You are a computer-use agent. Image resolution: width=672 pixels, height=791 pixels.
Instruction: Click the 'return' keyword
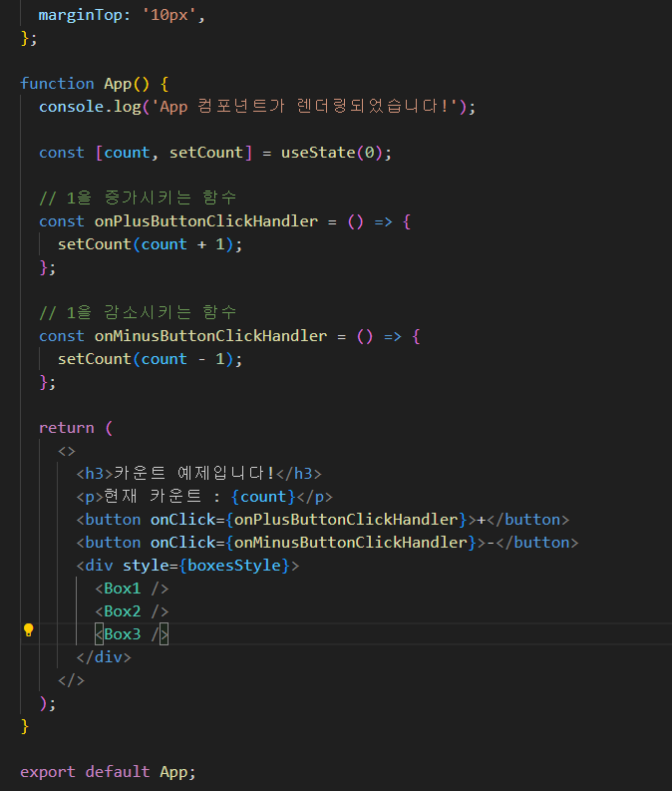(67, 428)
